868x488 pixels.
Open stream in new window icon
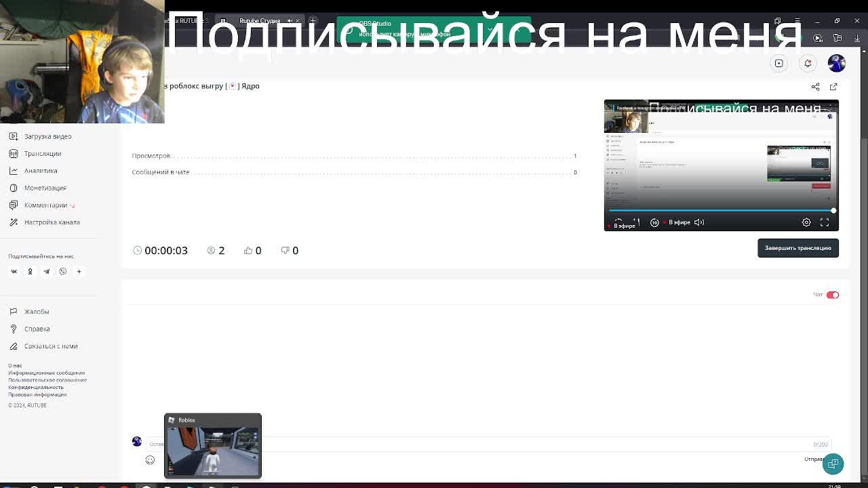[x=833, y=87]
